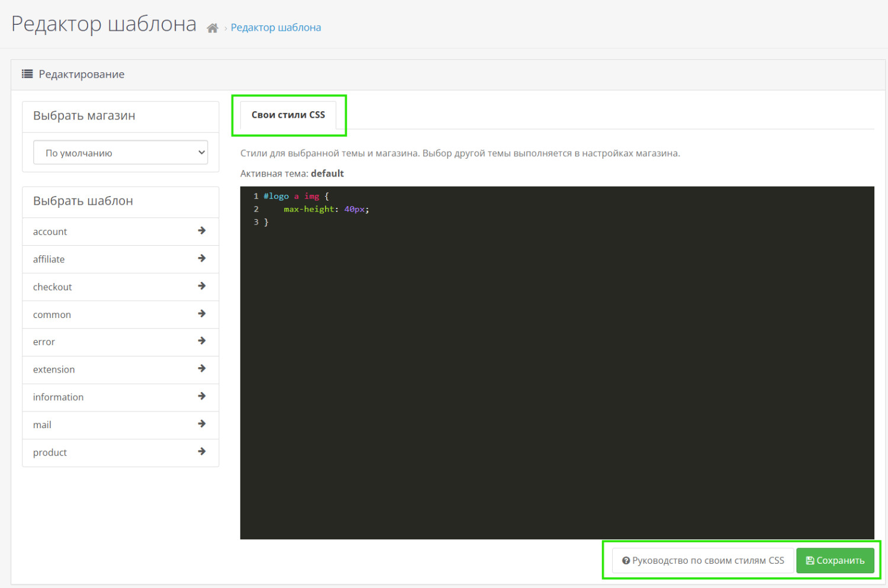Click the home icon in breadcrumb
The image size is (888, 588).
tap(213, 28)
